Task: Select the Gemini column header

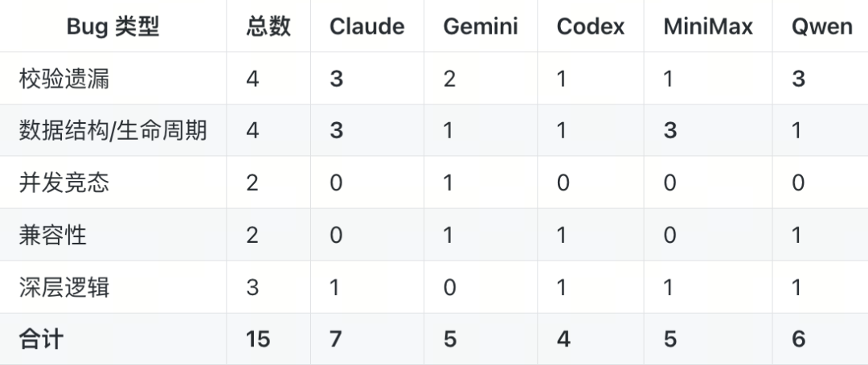Action: [480, 27]
